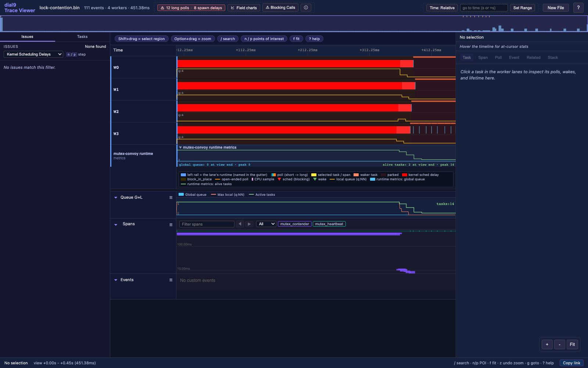This screenshot has width=588, height=368.
Task: Collapse the Events section
Action: (x=116, y=280)
